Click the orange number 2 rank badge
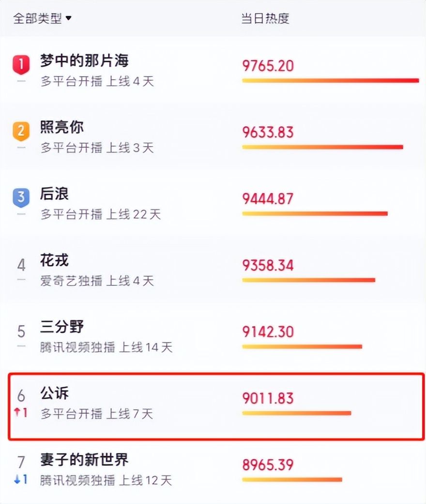The width and height of the screenshot is (426, 504). 20,131
